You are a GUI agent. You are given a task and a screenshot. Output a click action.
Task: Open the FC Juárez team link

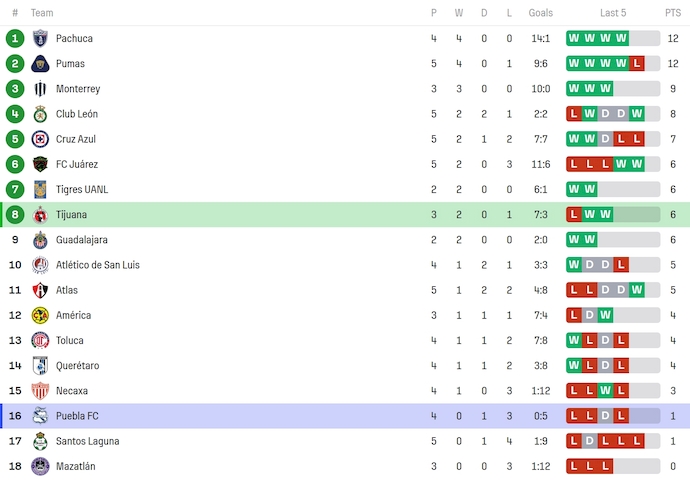77,164
